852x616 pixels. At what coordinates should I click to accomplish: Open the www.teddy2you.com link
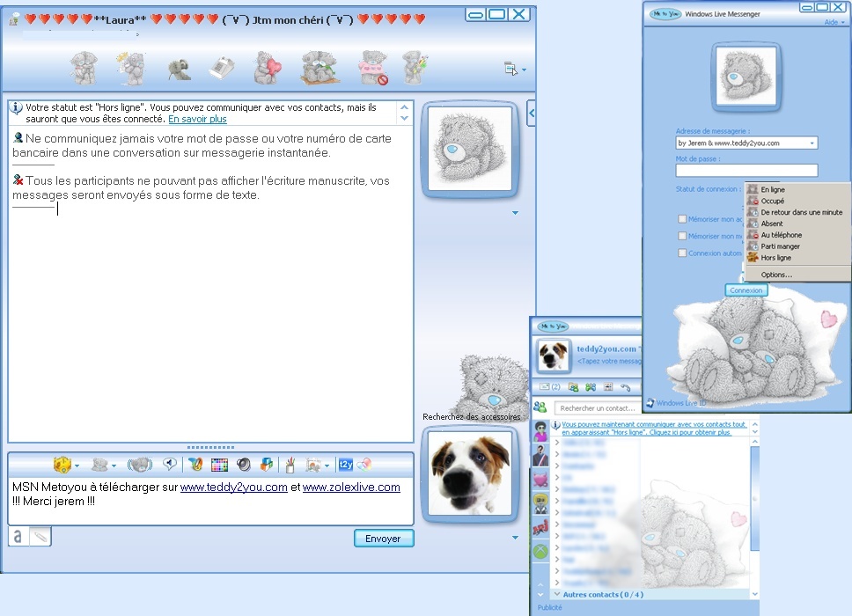(233, 488)
